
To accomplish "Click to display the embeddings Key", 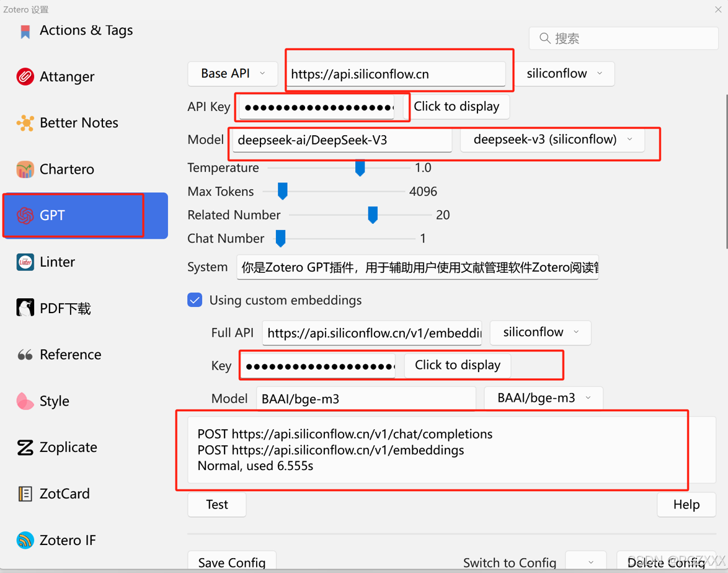I will pos(458,365).
